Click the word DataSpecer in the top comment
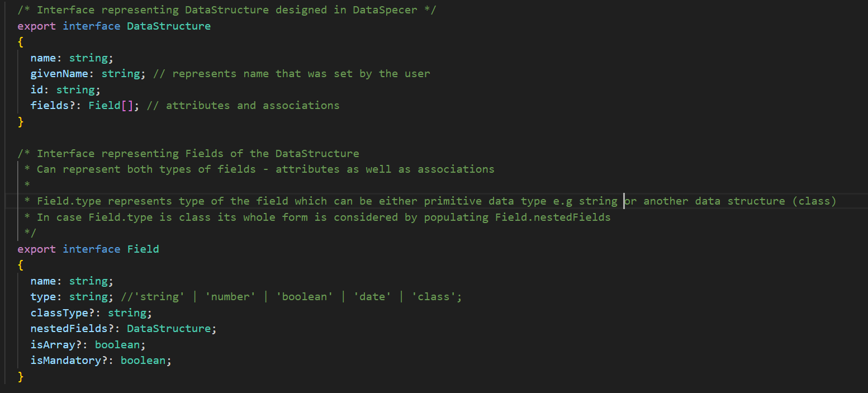This screenshot has height=393, width=868. point(385,10)
